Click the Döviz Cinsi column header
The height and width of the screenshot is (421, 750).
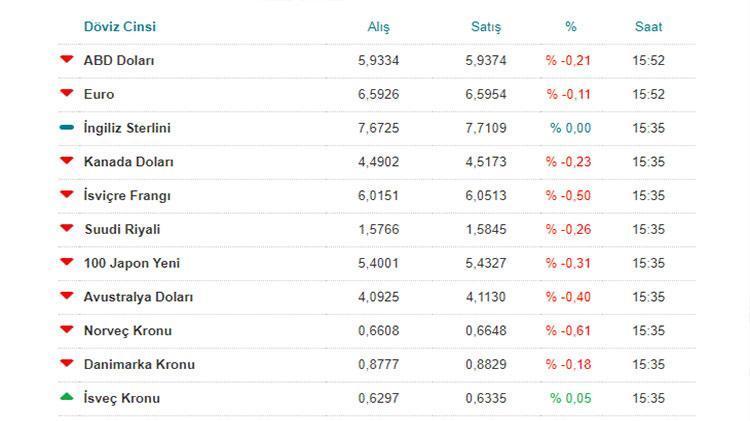pyautogui.click(x=120, y=27)
